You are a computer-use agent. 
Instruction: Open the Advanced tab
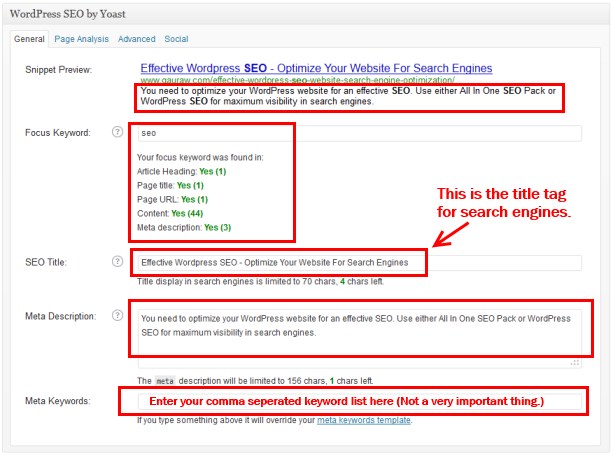click(136, 39)
